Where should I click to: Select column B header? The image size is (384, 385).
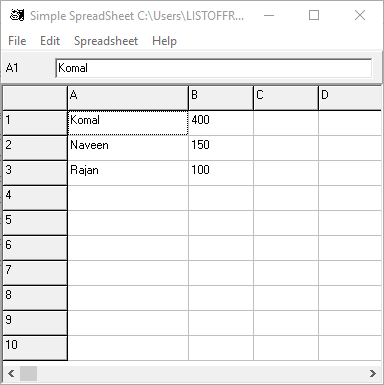[x=221, y=98]
